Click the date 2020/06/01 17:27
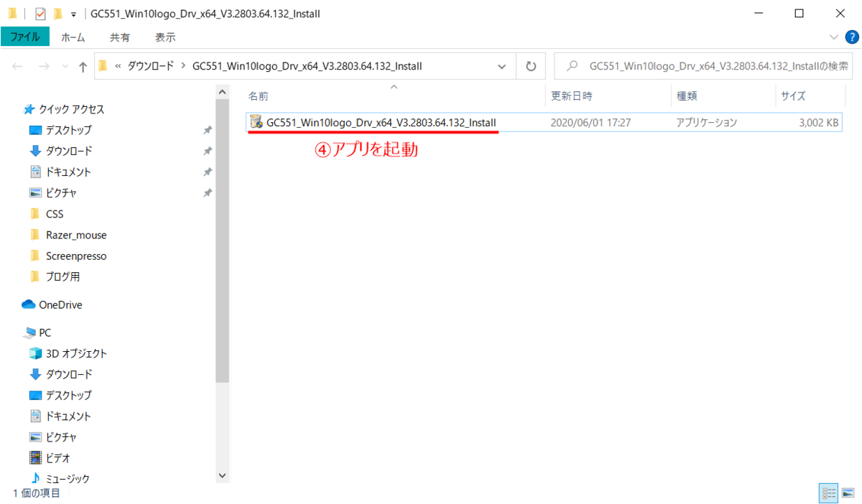 click(590, 123)
